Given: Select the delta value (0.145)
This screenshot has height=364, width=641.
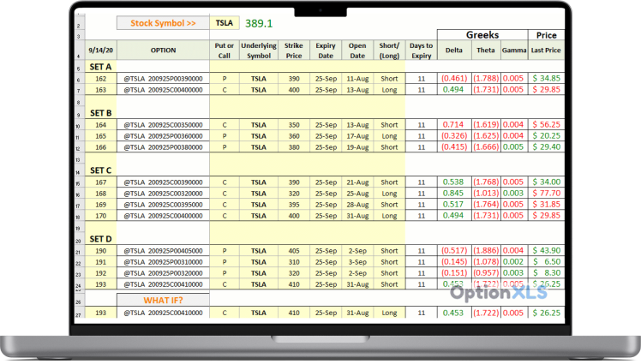Looking at the screenshot, I should coord(454,262).
